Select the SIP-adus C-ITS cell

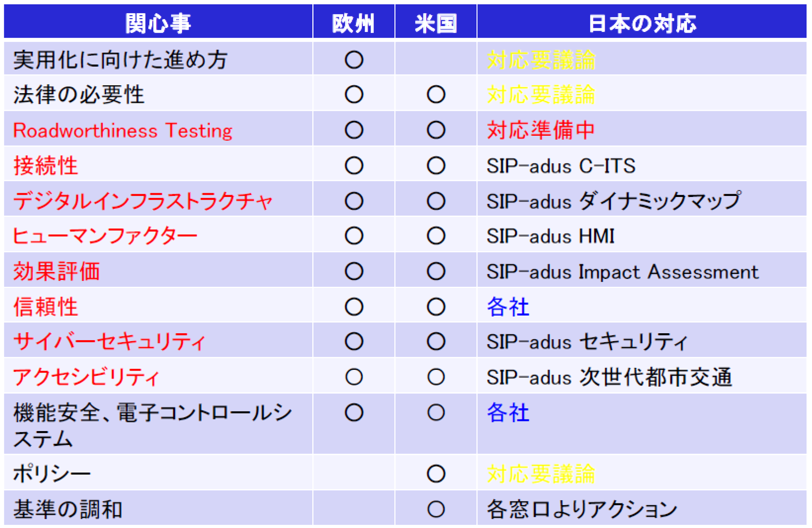click(x=561, y=166)
